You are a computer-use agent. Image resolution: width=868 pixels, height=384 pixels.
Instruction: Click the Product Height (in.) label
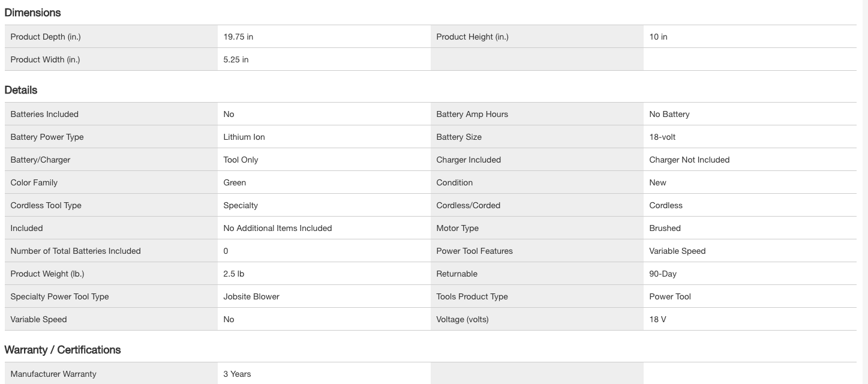click(472, 37)
